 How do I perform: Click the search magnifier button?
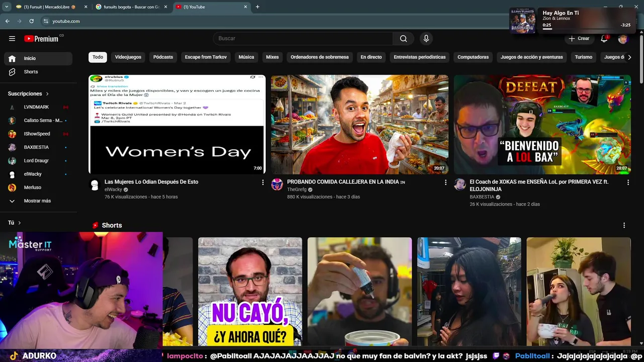[x=404, y=39]
